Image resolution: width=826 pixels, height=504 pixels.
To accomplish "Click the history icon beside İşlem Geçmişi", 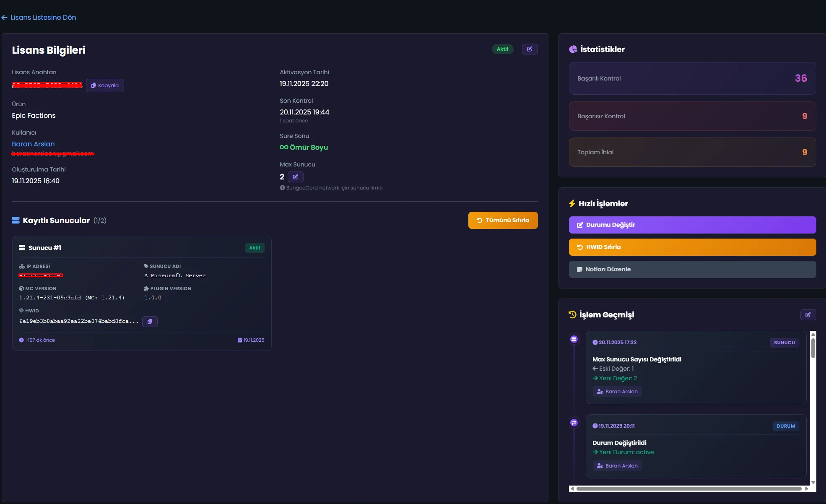I will [572, 314].
